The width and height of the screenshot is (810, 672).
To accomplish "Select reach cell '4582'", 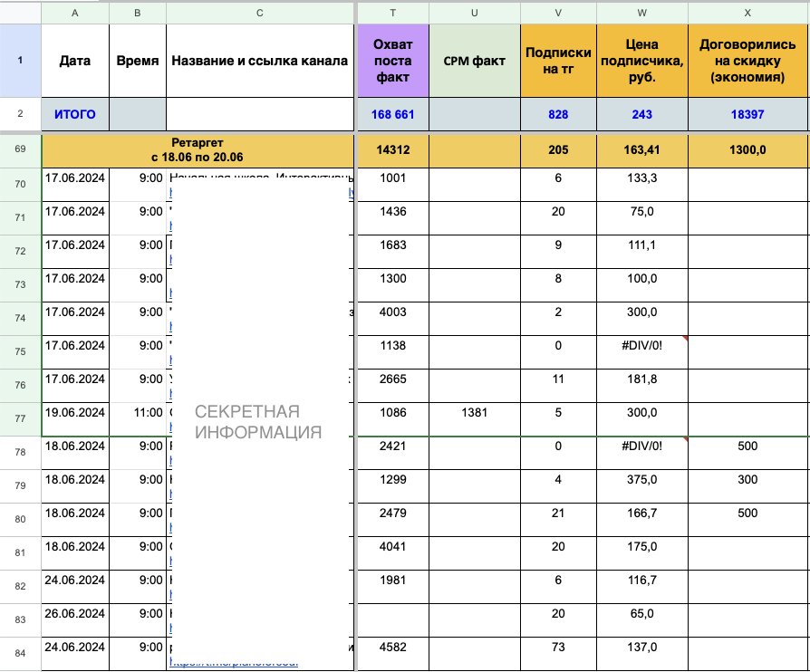I will click(393, 654).
